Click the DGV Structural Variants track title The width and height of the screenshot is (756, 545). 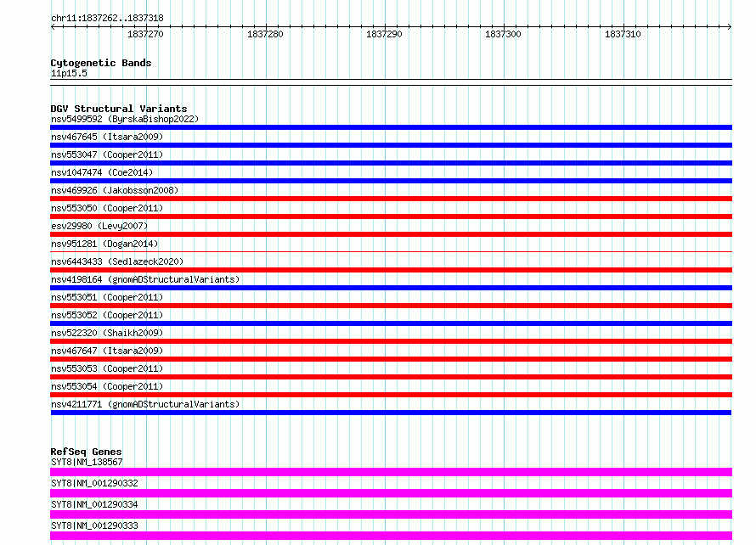pyautogui.click(x=119, y=109)
